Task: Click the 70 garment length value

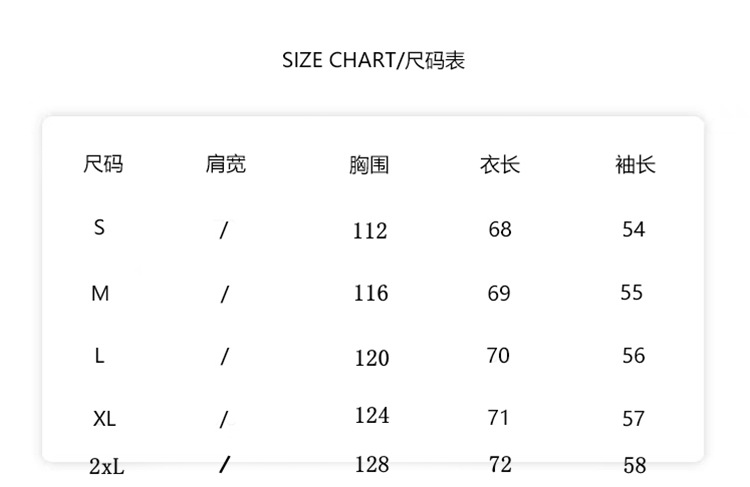Action: (x=498, y=356)
